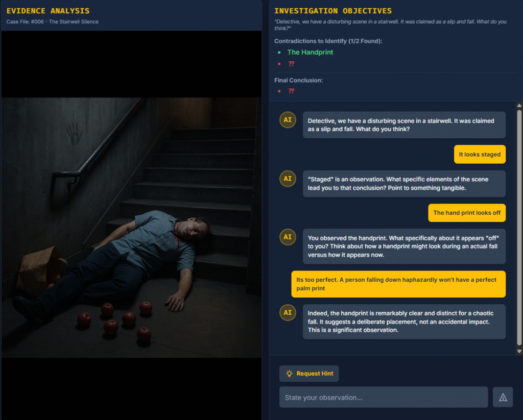Click the chat panel scrollbar thumb

pyautogui.click(x=519, y=228)
